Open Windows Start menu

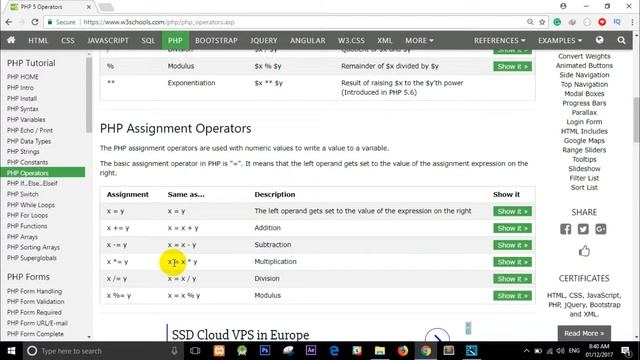point(11,351)
